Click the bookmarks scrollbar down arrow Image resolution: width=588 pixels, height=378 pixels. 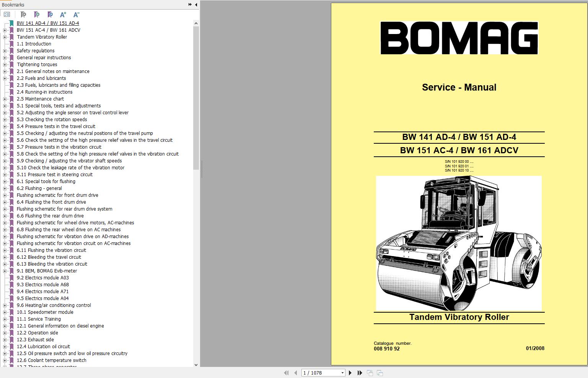pos(196,365)
